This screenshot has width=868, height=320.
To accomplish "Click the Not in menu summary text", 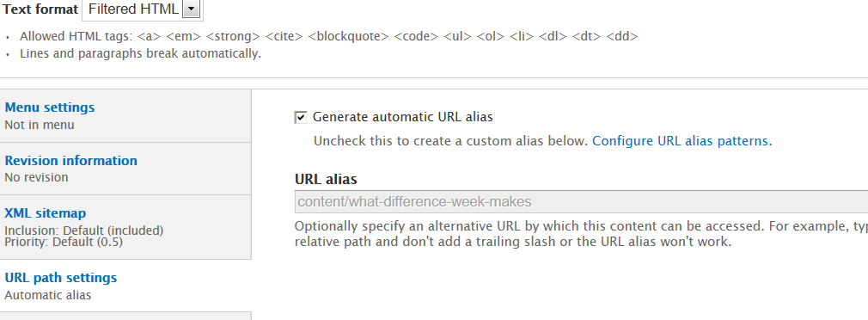I will point(40,125).
